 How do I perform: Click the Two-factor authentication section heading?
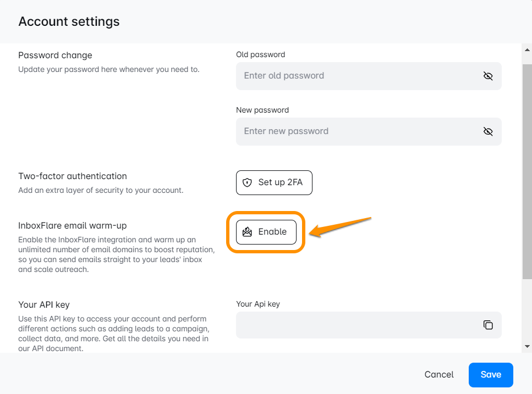tap(73, 176)
